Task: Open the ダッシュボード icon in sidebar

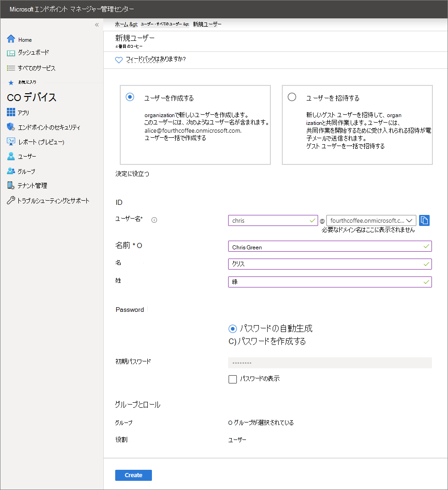Action: click(11, 53)
